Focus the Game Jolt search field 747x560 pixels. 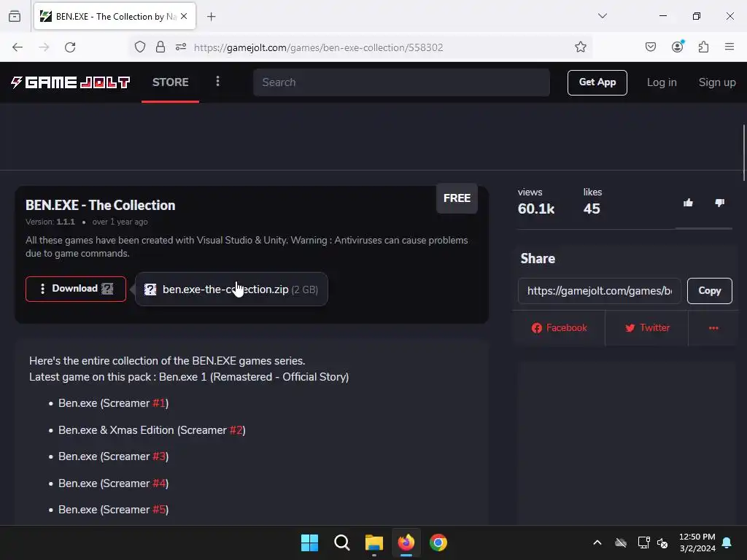[401, 82]
